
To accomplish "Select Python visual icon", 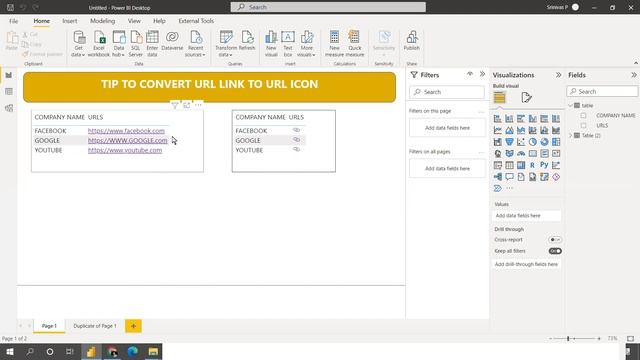I will tap(544, 165).
